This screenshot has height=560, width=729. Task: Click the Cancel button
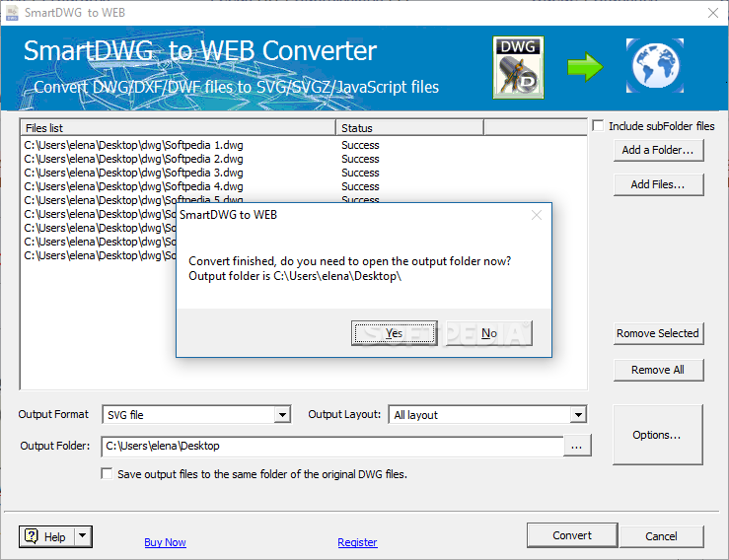[x=661, y=536]
